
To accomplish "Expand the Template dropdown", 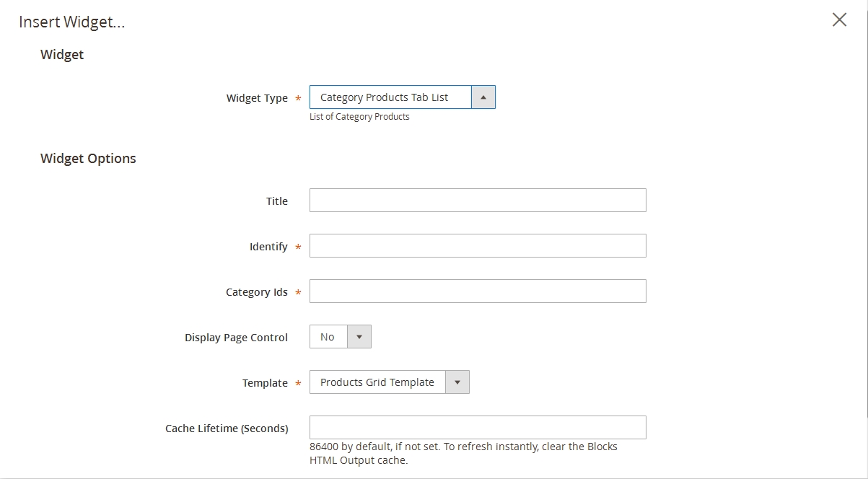I will click(377, 382).
